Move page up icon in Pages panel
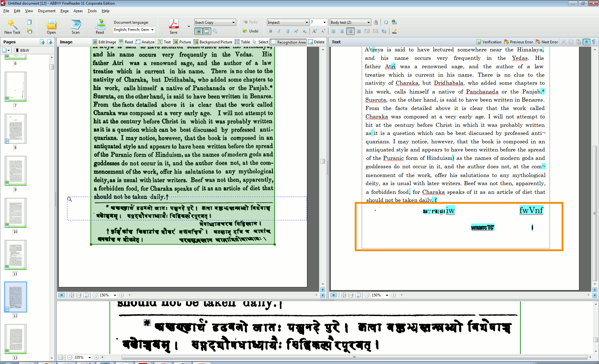The image size is (599, 364). (x=42, y=42)
